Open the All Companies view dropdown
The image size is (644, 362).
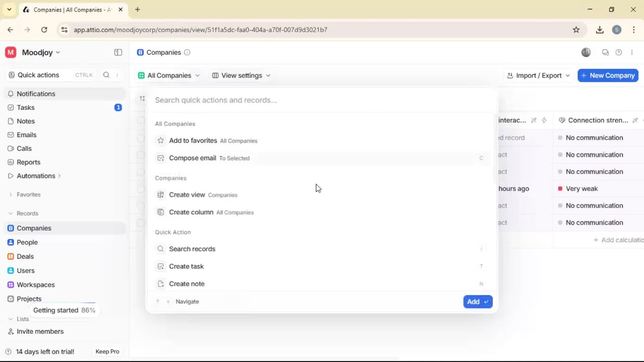pos(169,75)
